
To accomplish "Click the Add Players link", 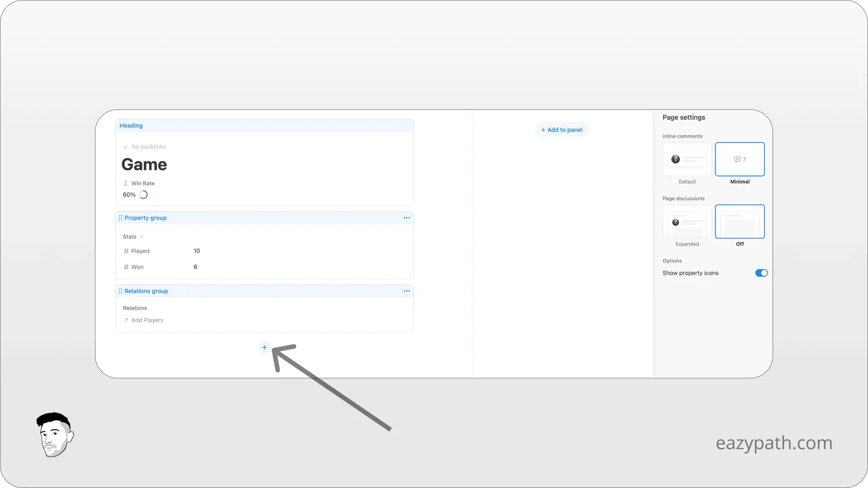I will pyautogui.click(x=147, y=320).
